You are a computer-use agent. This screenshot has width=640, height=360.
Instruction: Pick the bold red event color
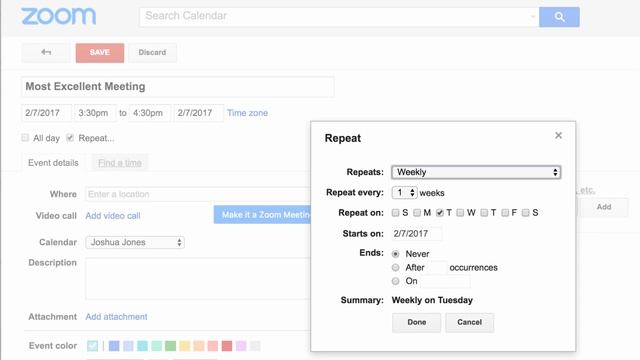[227, 346]
